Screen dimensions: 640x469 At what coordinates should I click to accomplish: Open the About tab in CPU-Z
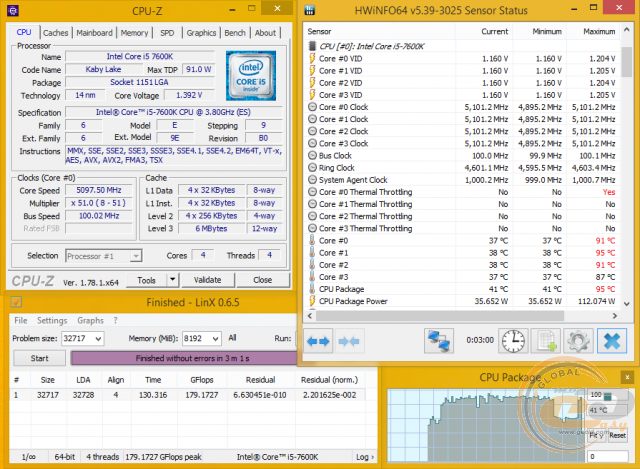(265, 33)
